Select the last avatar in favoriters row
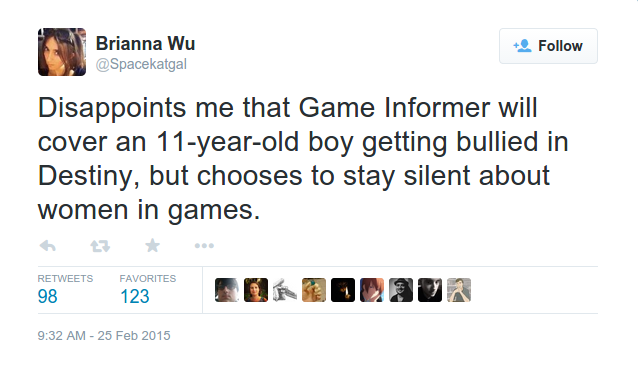 tap(459, 290)
